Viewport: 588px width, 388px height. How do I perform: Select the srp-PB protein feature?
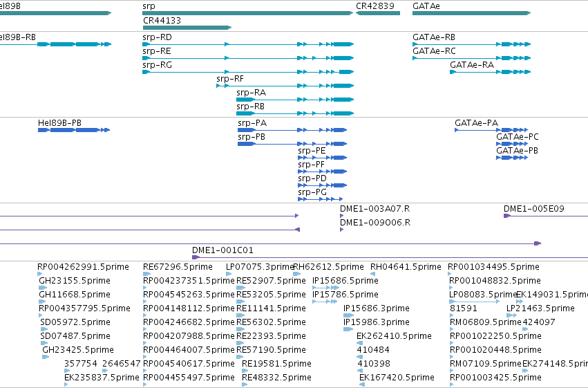click(x=292, y=144)
